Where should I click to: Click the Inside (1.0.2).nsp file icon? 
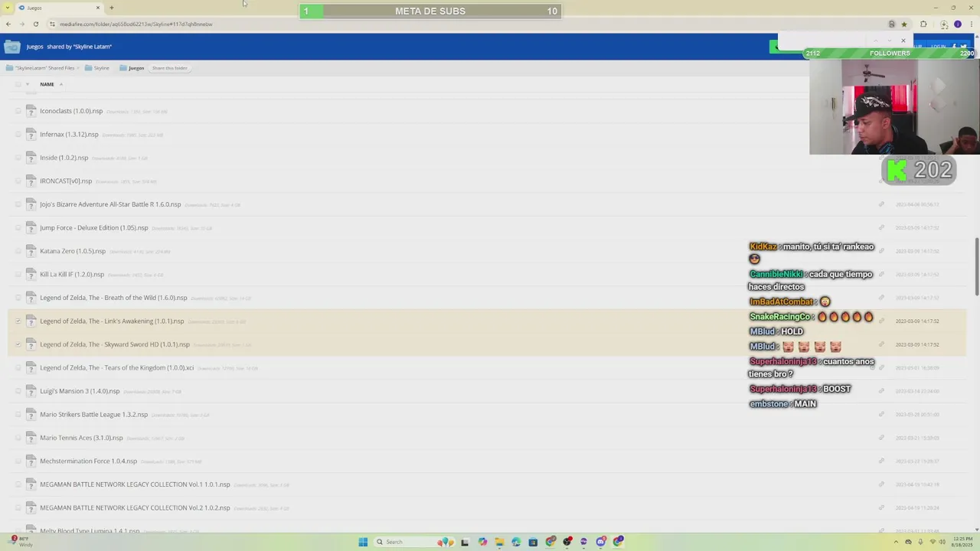point(31,158)
